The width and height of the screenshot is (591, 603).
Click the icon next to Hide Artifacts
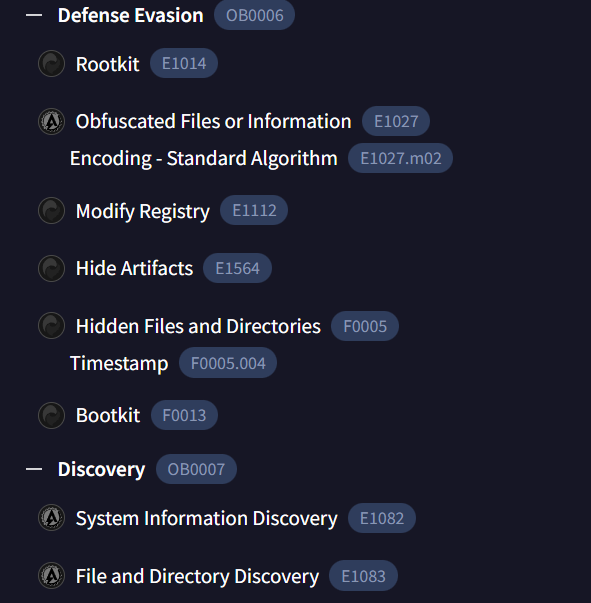click(52, 268)
